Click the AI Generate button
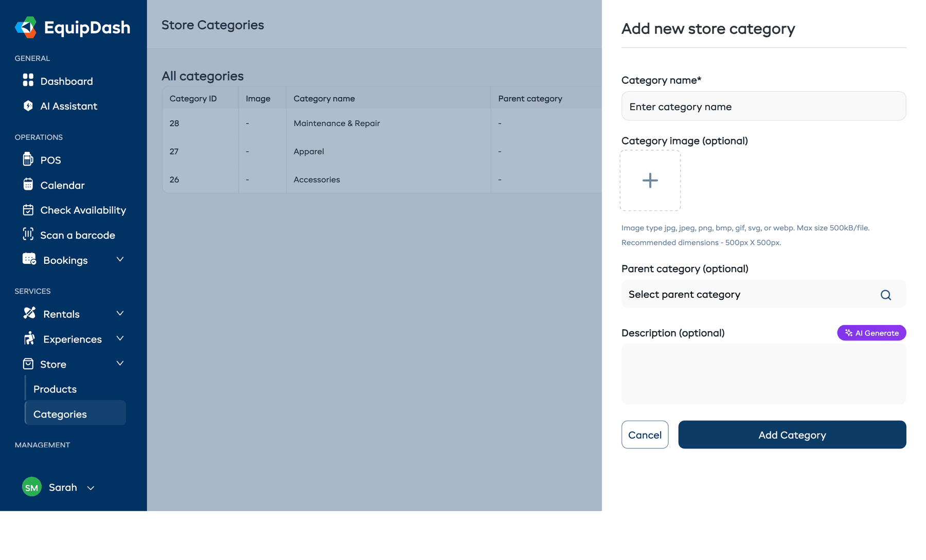This screenshot has height=560, width=926. pyautogui.click(x=871, y=333)
